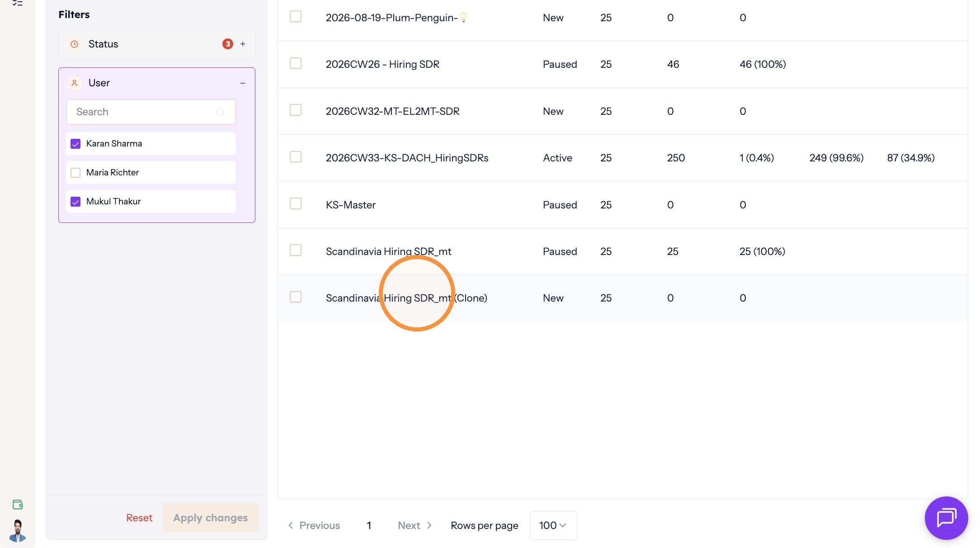The image size is (980, 548).
Task: Focus the User filter Search field
Action: pyautogui.click(x=151, y=112)
